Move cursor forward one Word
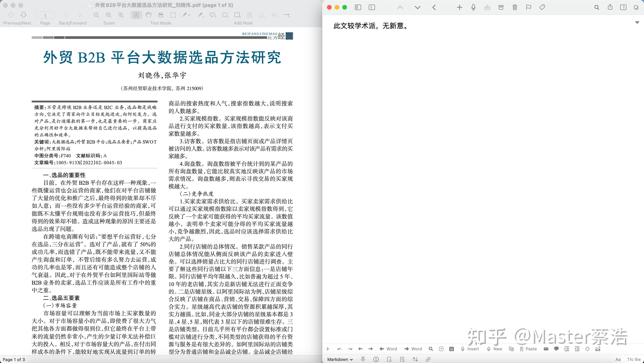The image size is (644, 363). [413, 349]
